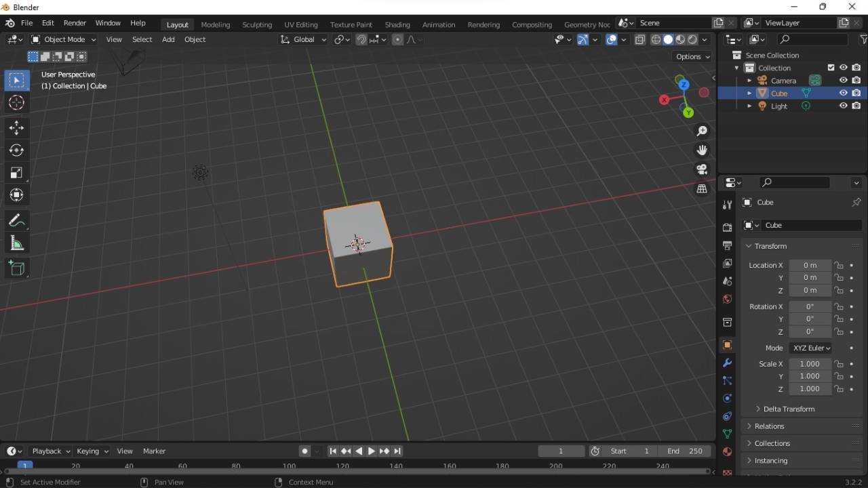Select the Rotate tool

16,150
